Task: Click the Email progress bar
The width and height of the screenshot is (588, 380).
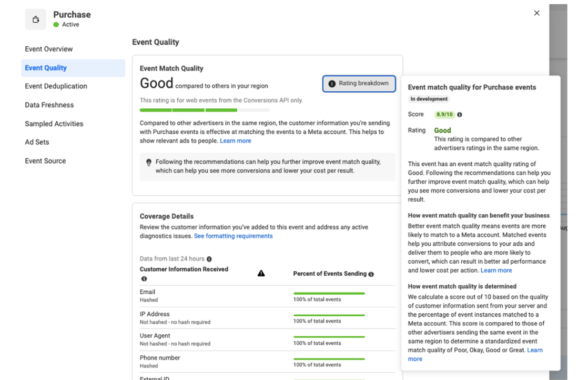Action: (x=329, y=293)
